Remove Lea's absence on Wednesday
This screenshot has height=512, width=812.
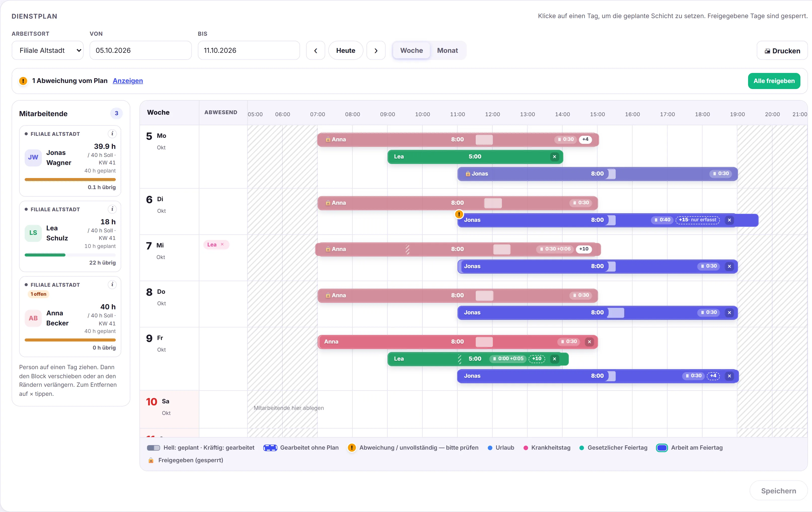pyautogui.click(x=222, y=244)
